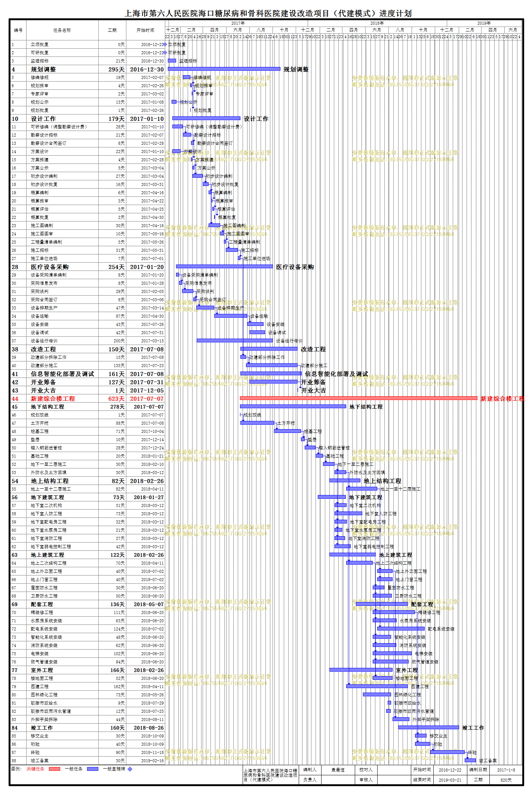Click the 审核人 footer label
Viewport: 532px width, 794px height.
tap(366, 780)
